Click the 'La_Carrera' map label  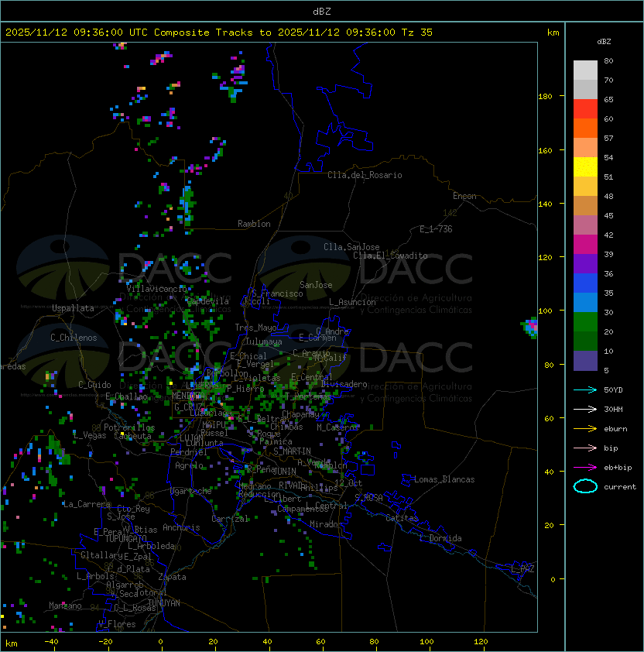(x=87, y=504)
